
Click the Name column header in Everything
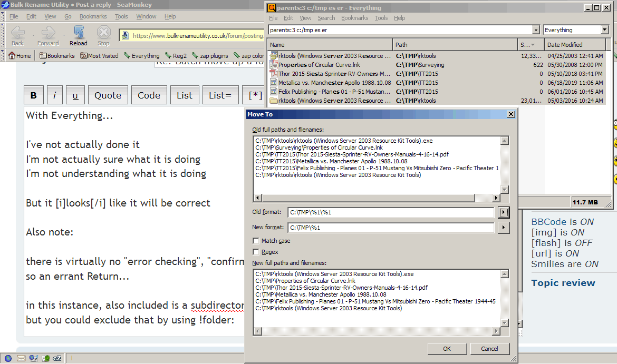tap(330, 45)
